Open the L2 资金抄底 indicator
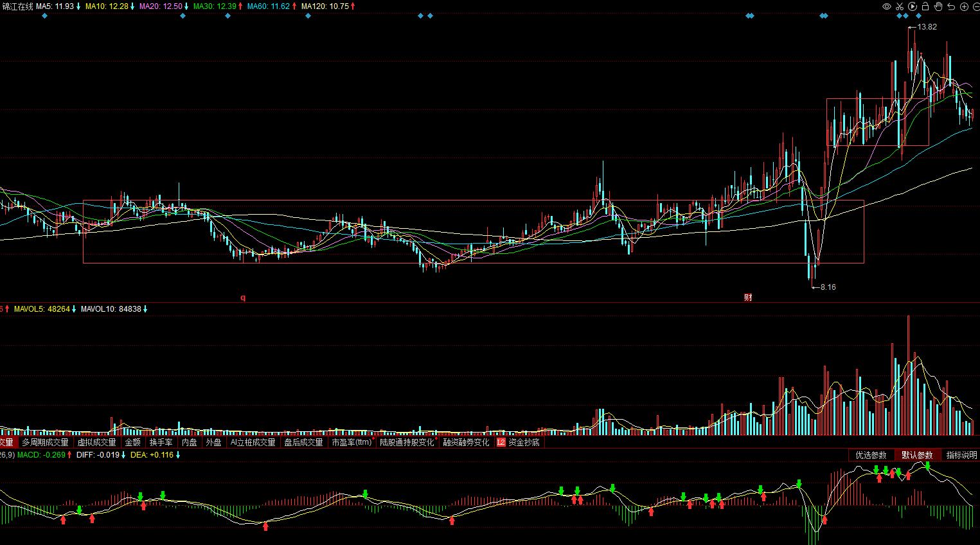 [518, 442]
